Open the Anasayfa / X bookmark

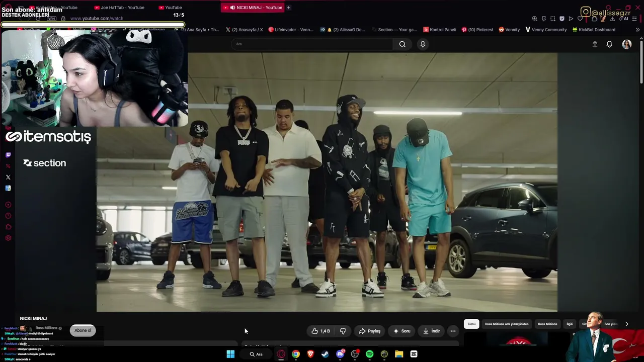pos(244,30)
